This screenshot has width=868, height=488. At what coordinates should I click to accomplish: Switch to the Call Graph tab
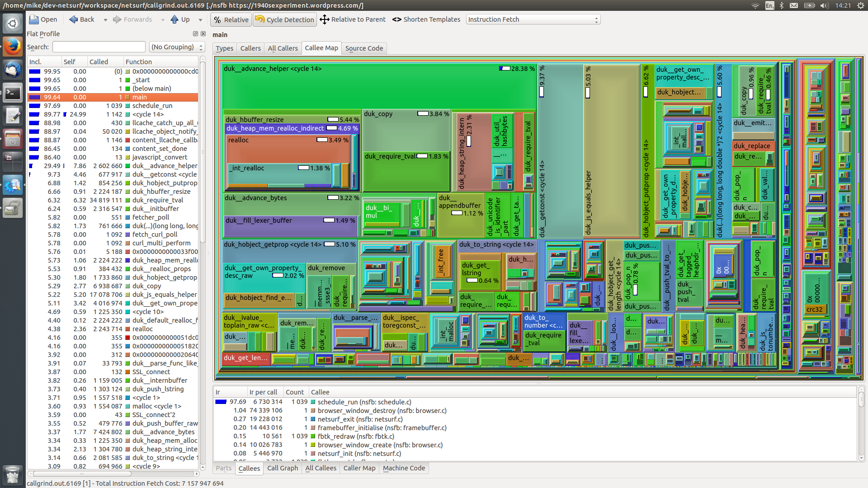[x=283, y=468]
